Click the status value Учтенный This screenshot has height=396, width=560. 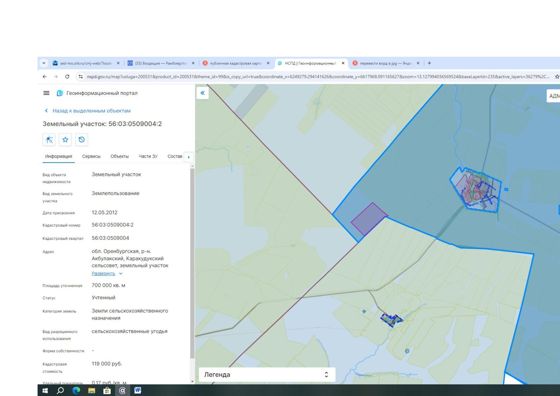click(x=104, y=297)
